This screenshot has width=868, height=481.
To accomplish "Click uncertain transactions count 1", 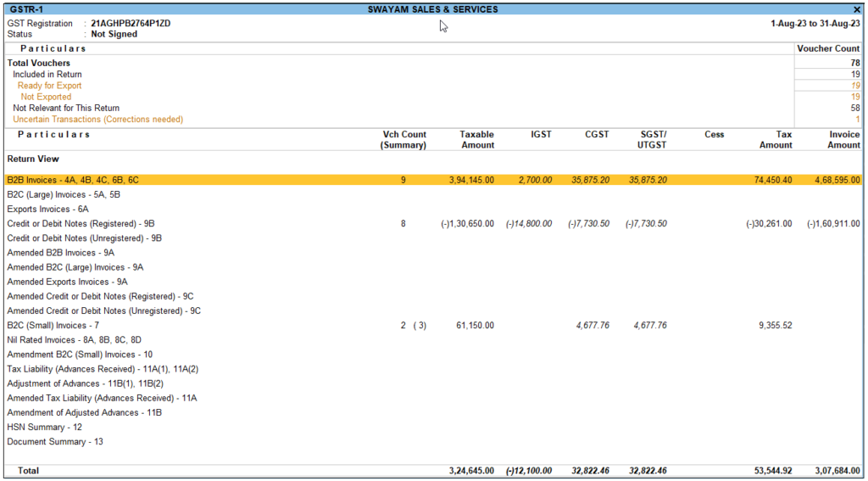I will (x=858, y=119).
